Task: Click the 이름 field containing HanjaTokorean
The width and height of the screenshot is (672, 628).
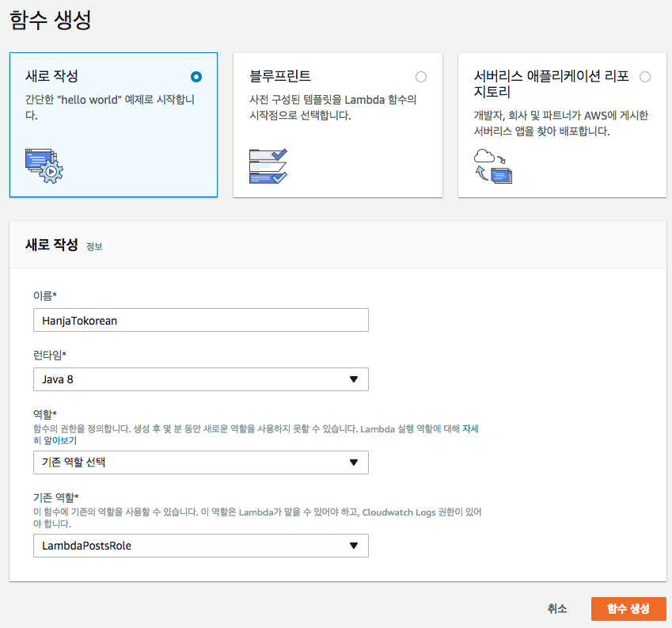Action: 201,320
